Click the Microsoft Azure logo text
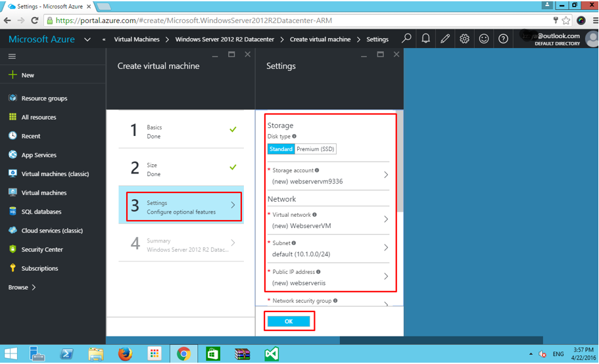 tap(41, 39)
